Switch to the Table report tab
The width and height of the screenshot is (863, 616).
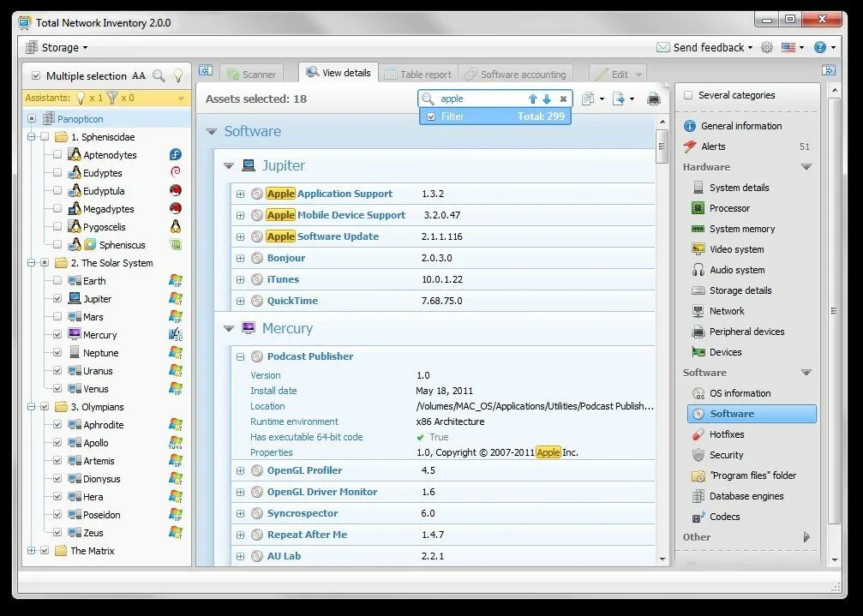(x=418, y=75)
